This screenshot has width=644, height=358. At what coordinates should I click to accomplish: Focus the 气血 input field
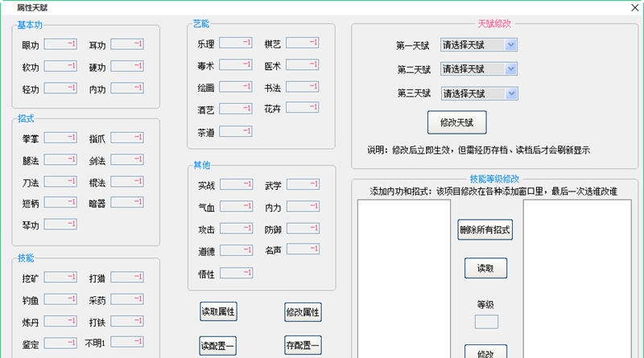pyautogui.click(x=237, y=207)
